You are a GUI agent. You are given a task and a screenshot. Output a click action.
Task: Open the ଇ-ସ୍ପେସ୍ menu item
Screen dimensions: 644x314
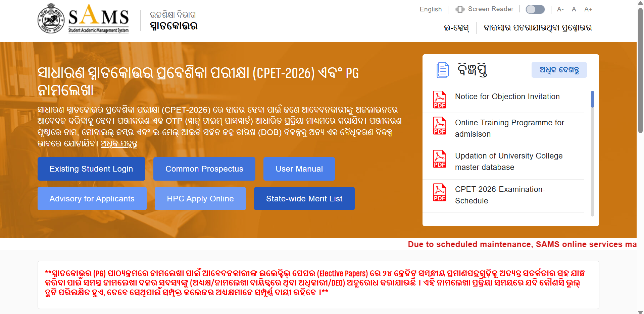tap(456, 28)
